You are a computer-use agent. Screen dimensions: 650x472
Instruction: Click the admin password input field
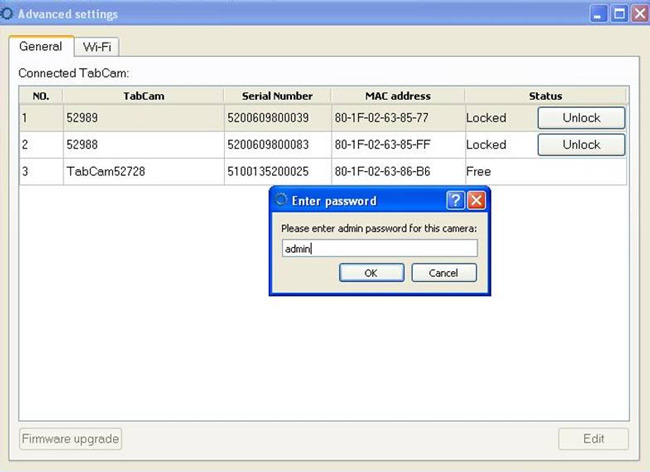380,248
